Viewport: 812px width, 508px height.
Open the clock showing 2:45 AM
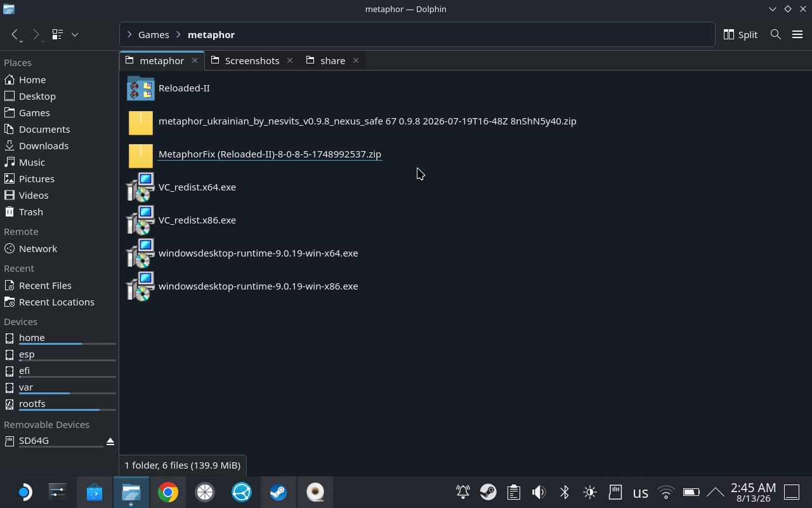click(754, 492)
